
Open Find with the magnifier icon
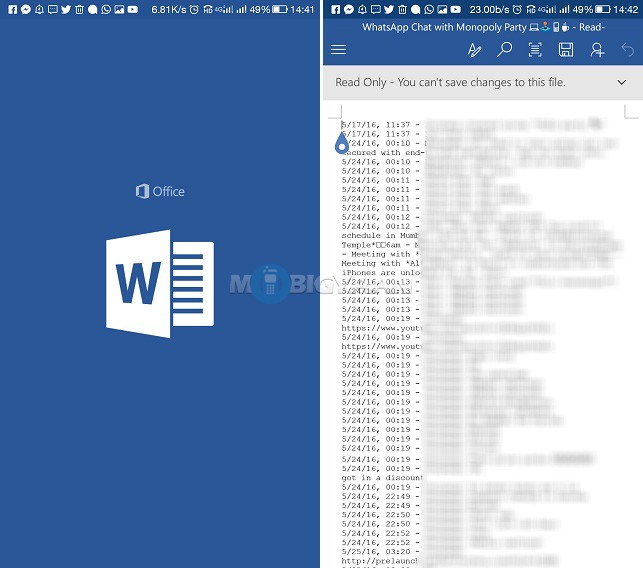click(x=504, y=50)
